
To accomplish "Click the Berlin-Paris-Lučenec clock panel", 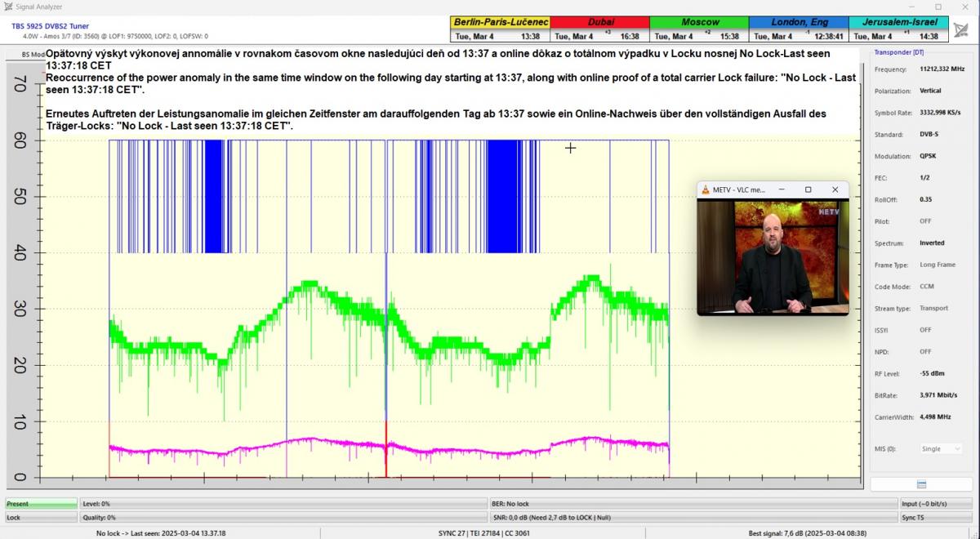I will pos(500,29).
